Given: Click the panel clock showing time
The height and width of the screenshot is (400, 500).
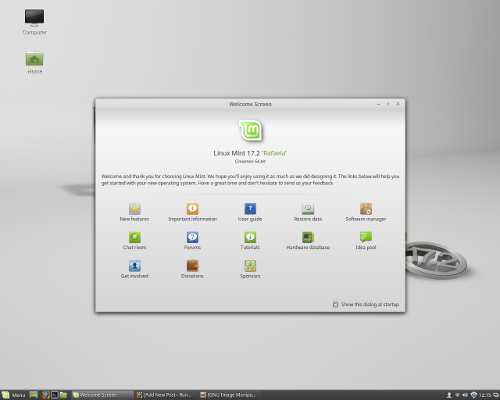Looking at the screenshot, I should (485, 395).
